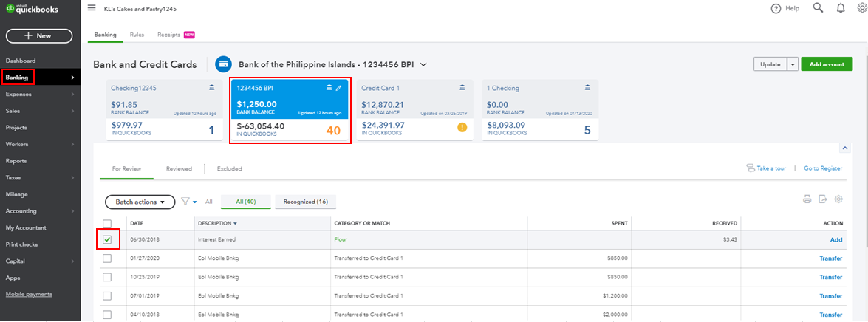Click the Date column header
868x322 pixels.
tap(137, 224)
